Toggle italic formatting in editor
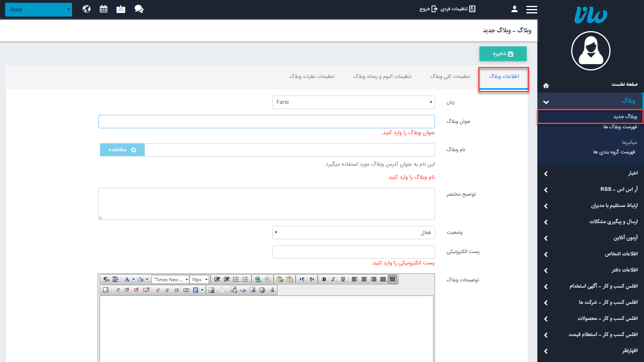Image resolution: width=644 pixels, height=362 pixels. pos(333,279)
